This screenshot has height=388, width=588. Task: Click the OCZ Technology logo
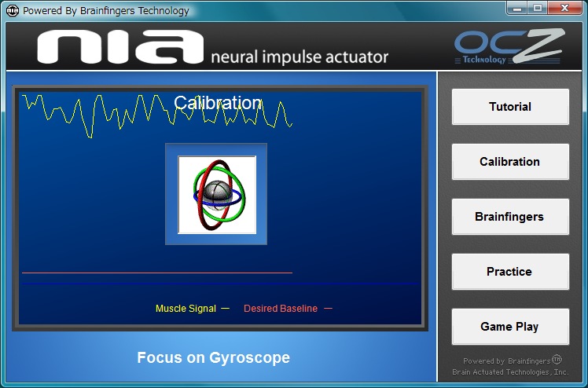click(509, 46)
